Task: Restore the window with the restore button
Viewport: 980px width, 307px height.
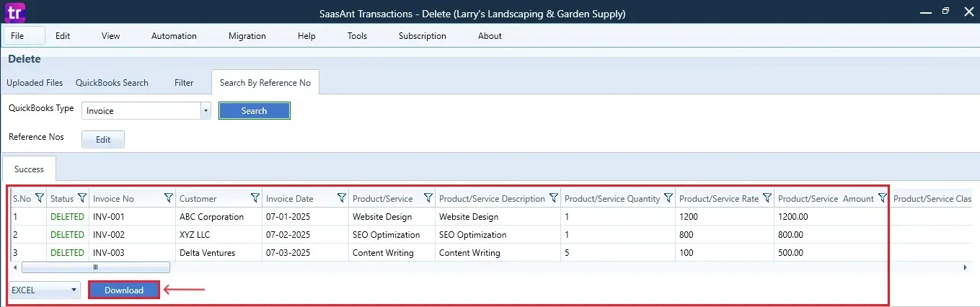Action: click(x=946, y=11)
